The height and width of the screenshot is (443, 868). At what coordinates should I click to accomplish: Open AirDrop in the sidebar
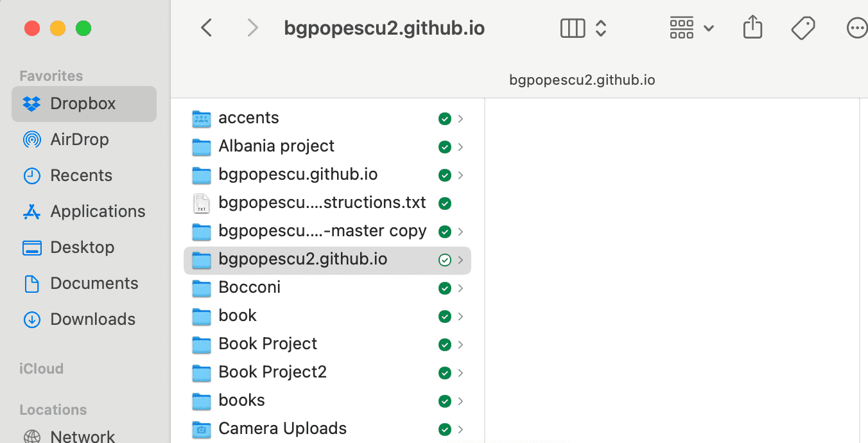coord(79,139)
